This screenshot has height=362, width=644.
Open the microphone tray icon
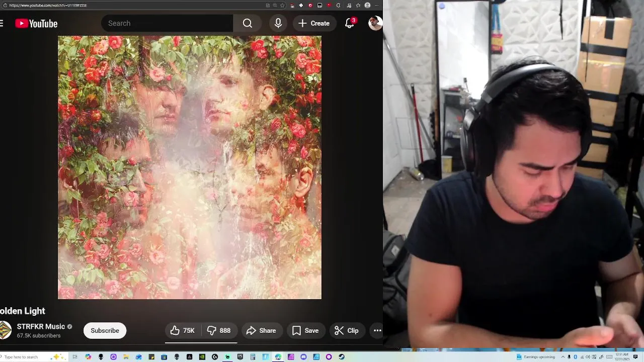569,357
